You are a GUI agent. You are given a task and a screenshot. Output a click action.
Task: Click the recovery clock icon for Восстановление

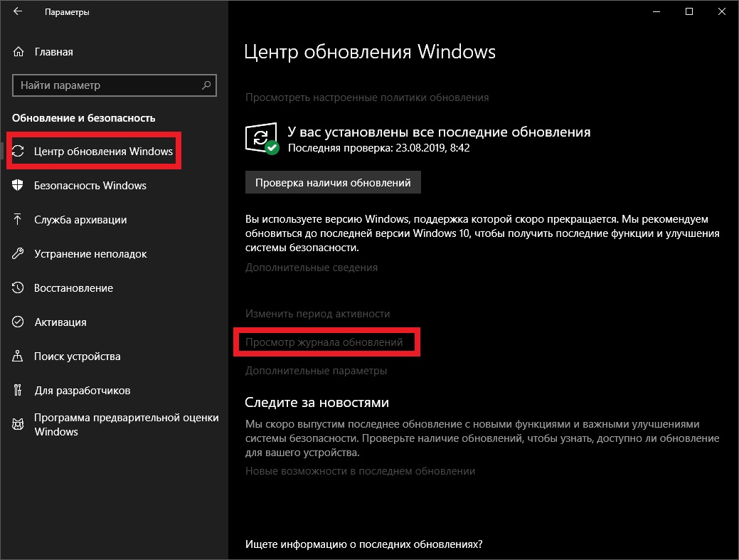tap(18, 287)
